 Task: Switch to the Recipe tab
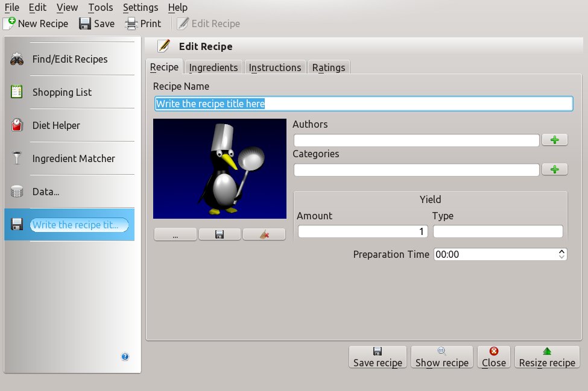[164, 67]
